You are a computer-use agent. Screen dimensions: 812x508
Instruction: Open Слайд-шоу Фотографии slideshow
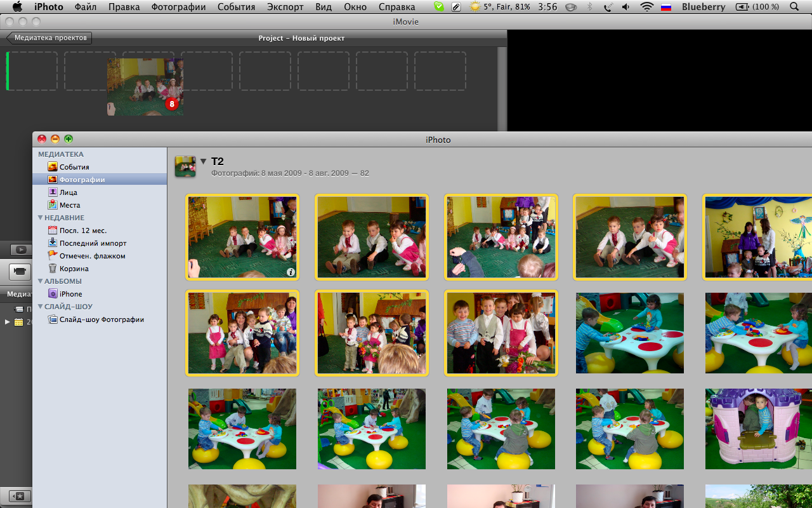coord(101,319)
